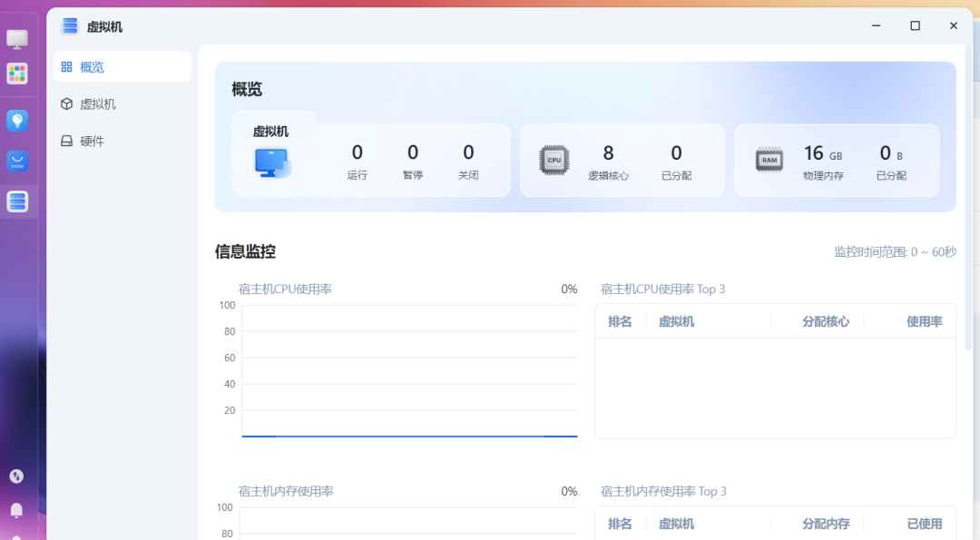980x540 pixels.
Task: Click the 宿主机内存使用率 chart title
Action: coord(286,491)
